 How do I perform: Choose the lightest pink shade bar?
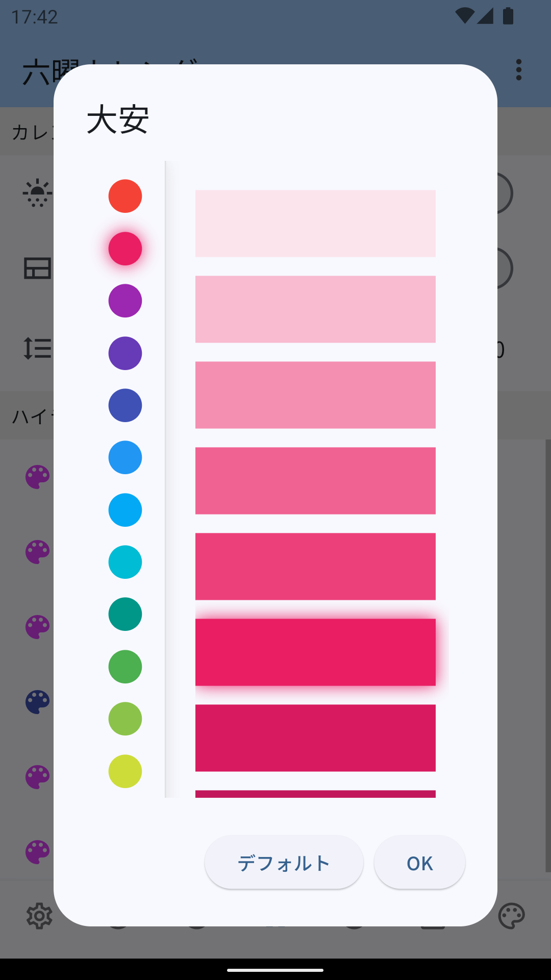(x=315, y=224)
